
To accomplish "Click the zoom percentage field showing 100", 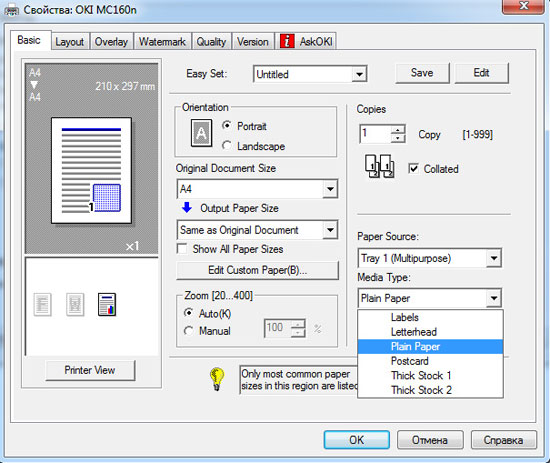I will (277, 328).
